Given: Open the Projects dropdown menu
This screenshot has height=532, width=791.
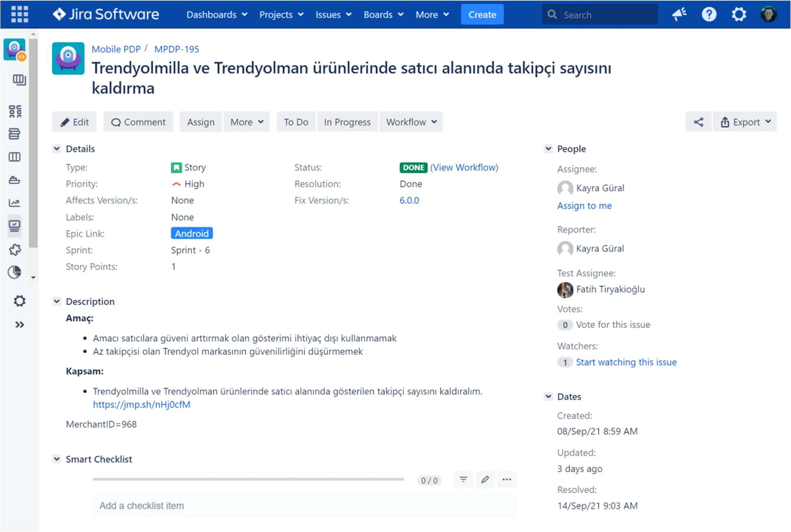Looking at the screenshot, I should tap(281, 15).
